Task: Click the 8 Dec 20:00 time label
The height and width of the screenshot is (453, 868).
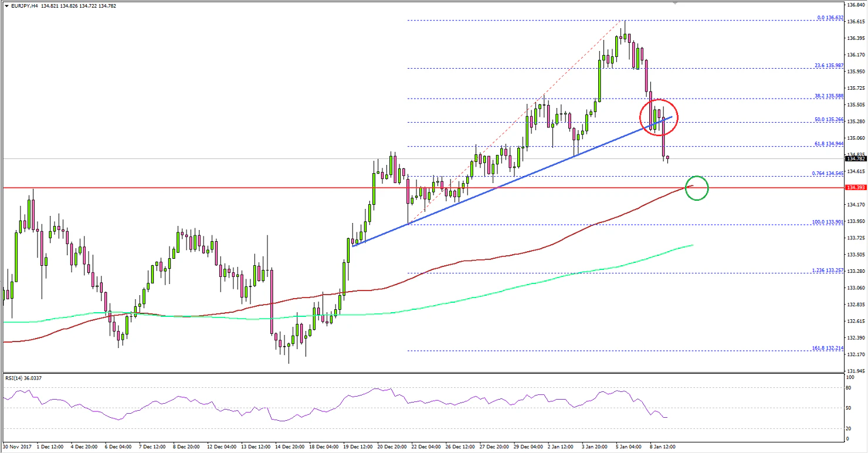Action: 188,447
